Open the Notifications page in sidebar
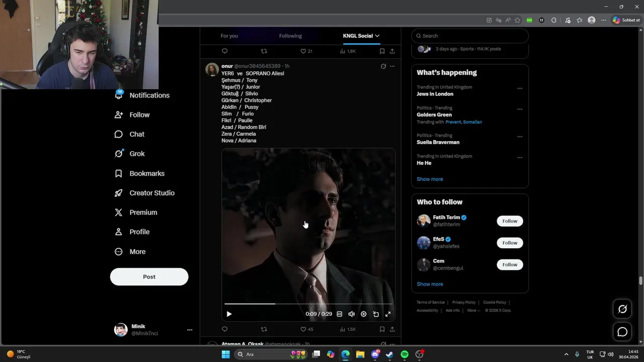Viewport: 644px width, 362px height. 142,95
